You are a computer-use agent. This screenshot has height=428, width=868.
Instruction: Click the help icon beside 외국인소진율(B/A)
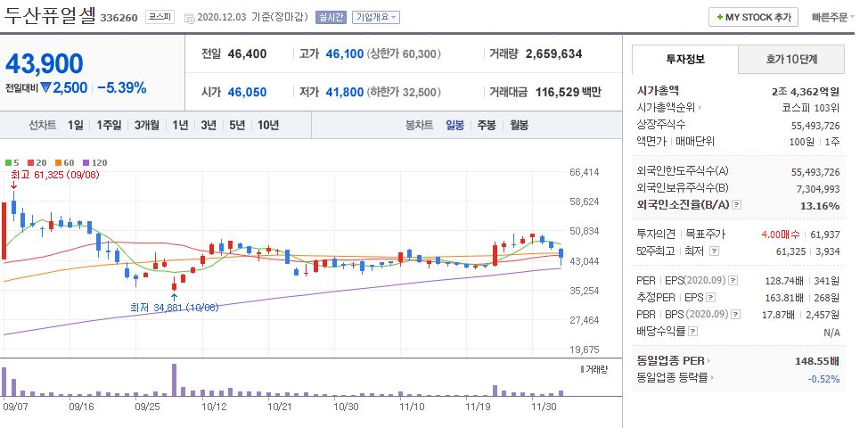pos(736,205)
